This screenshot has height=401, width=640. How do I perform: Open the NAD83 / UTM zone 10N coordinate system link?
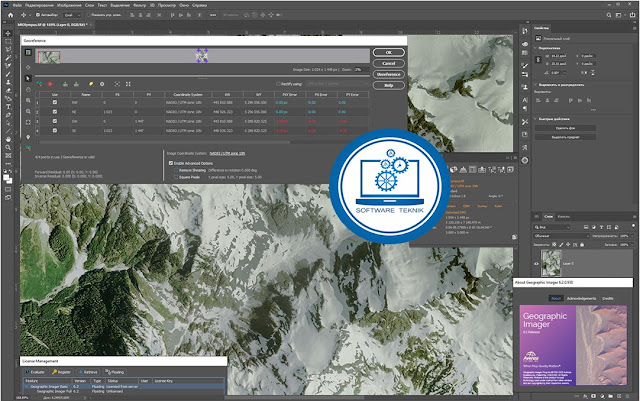click(x=227, y=154)
